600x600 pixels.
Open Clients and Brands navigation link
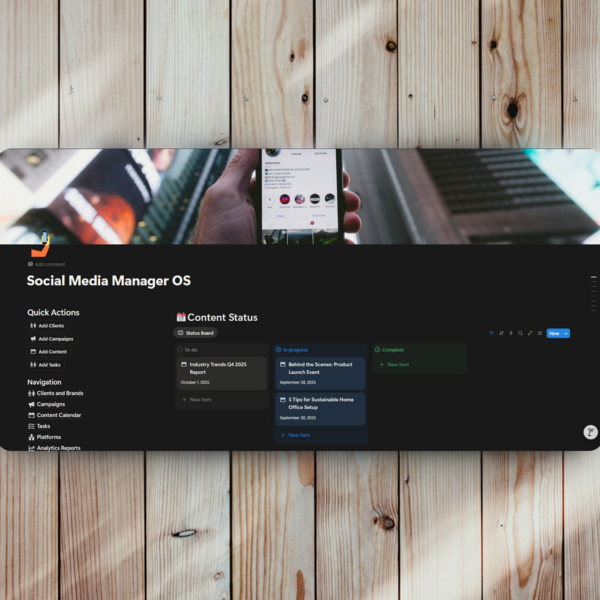point(56,393)
